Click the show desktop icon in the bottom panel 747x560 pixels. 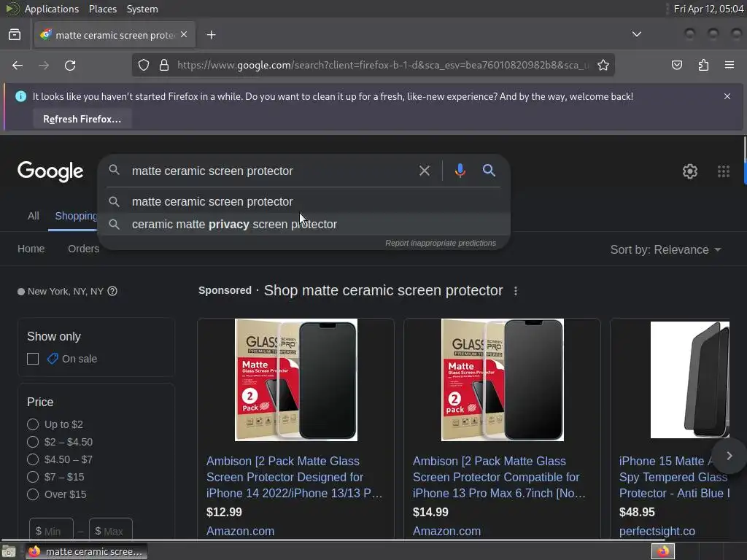point(9,551)
